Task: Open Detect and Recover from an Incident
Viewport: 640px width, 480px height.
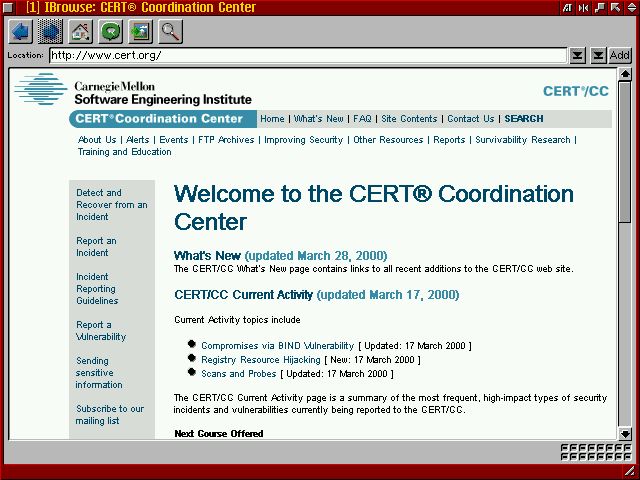Action: [111, 204]
